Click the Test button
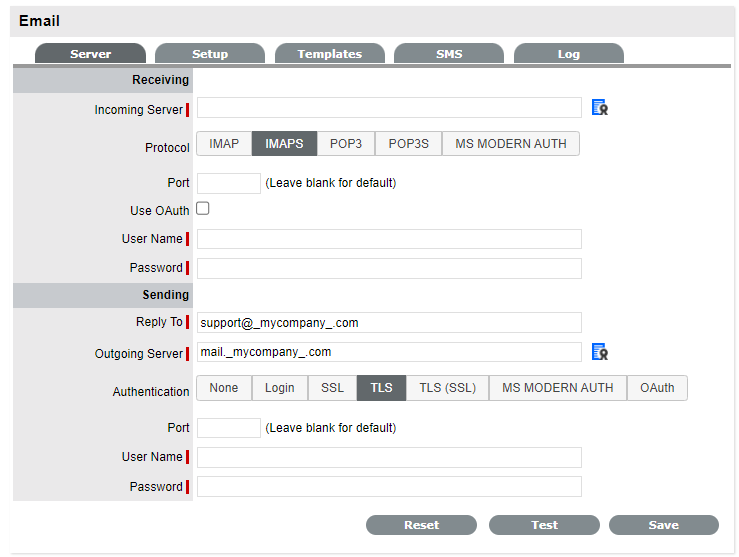This screenshot has height=557, width=739. (x=544, y=525)
